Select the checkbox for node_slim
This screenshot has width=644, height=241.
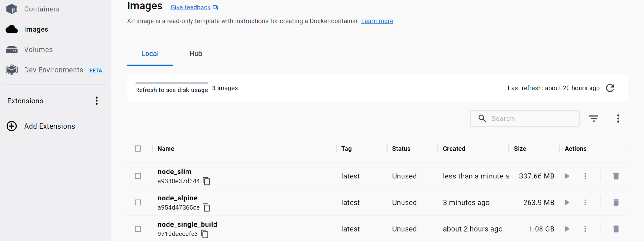[x=138, y=176]
